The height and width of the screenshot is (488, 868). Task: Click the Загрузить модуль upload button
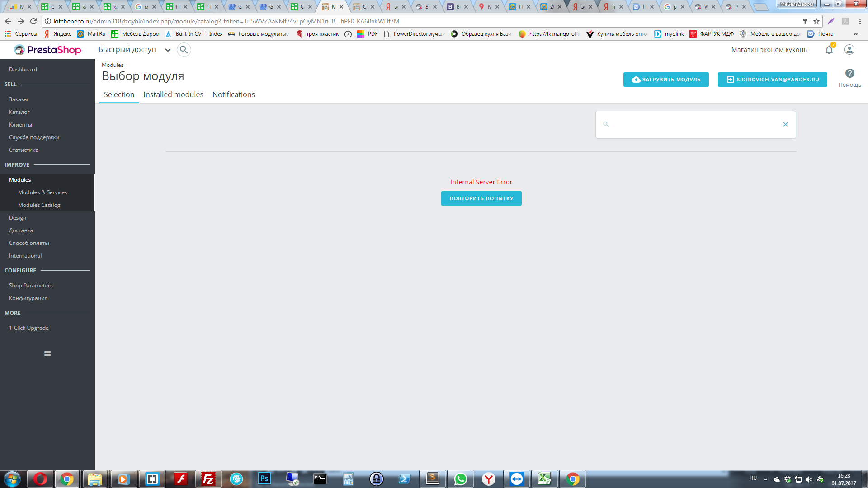click(666, 80)
